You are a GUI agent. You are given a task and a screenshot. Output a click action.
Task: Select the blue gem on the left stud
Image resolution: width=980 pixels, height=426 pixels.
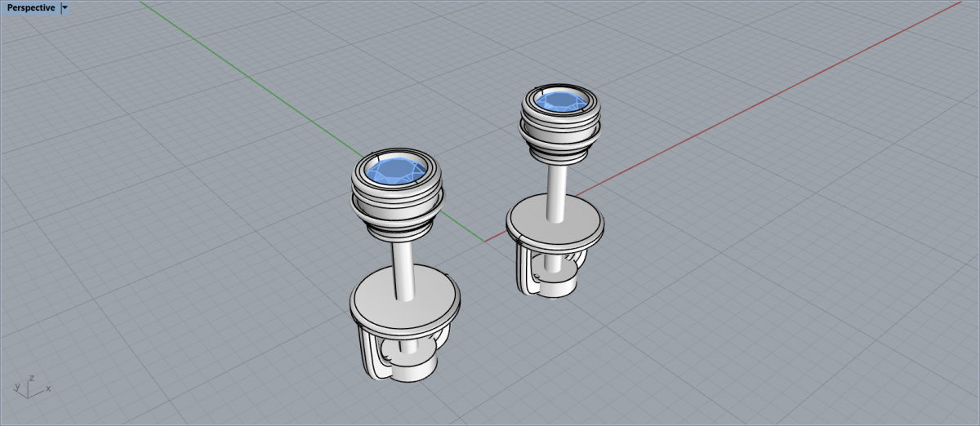coord(394,172)
